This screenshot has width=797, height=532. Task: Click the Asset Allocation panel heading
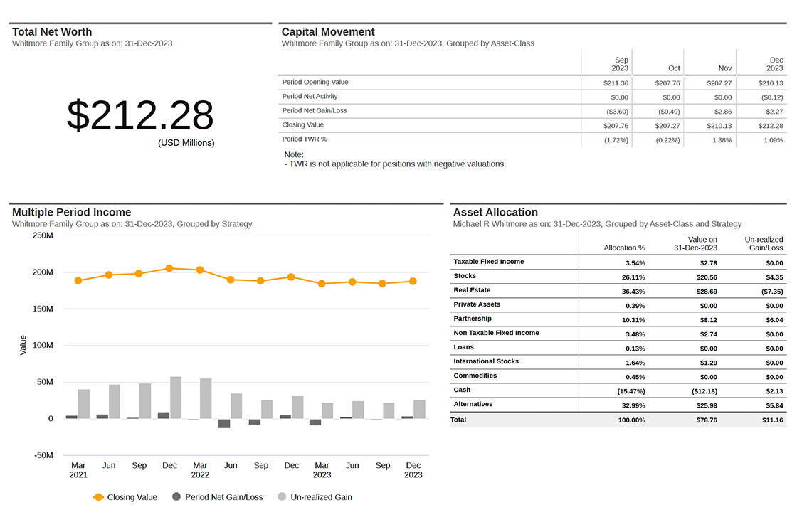495,212
